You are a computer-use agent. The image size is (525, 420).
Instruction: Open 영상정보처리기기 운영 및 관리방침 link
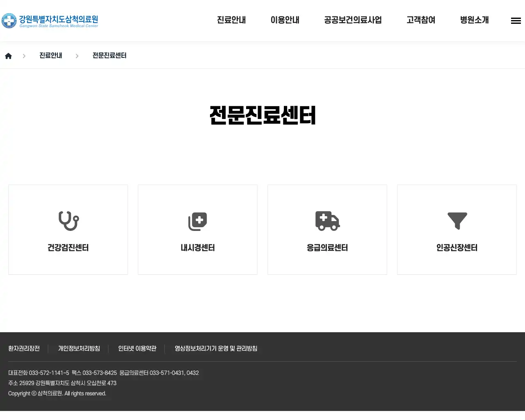[216, 349]
